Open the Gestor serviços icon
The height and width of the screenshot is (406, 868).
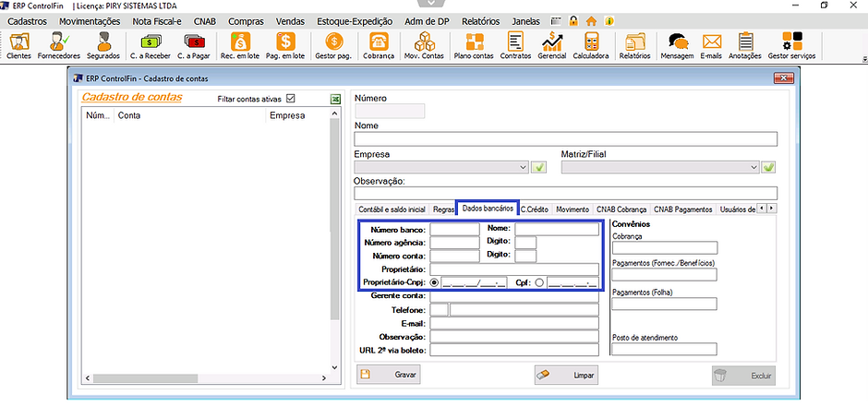[x=791, y=46]
